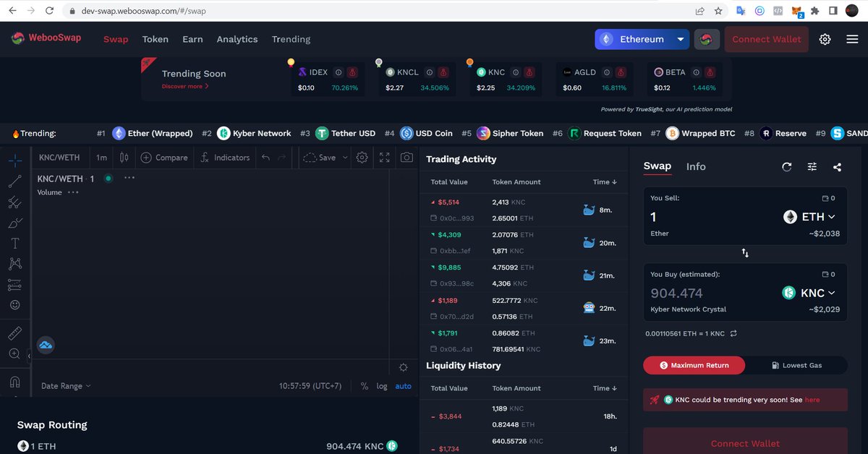868x454 pixels.
Task: Reload the browser page
Action: pyautogui.click(x=49, y=11)
